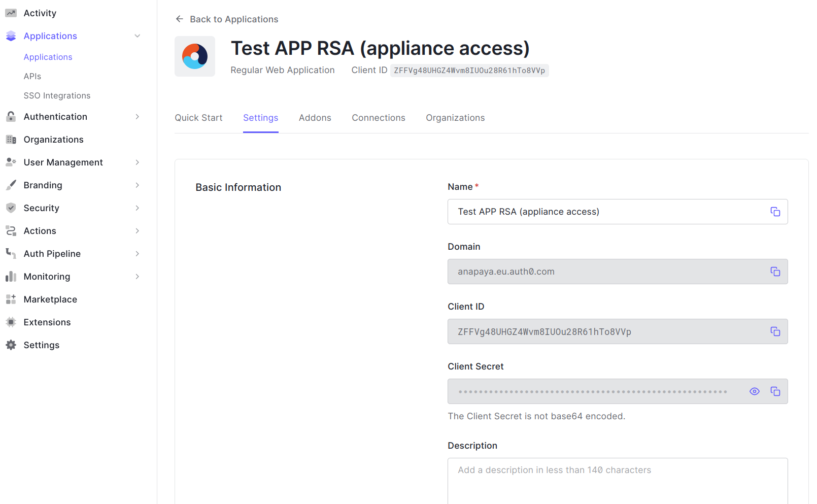817x504 pixels.
Task: Open SSO Integrations page
Action: coord(57,95)
